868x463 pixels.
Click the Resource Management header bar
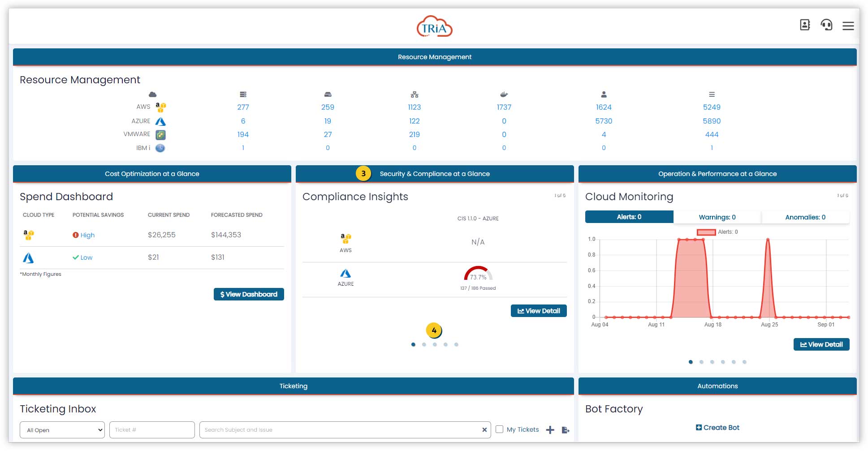click(435, 57)
